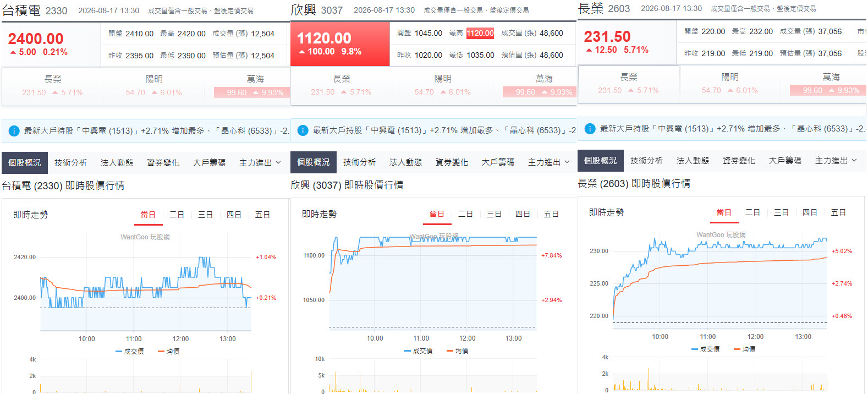Switch 長榮 chart to 四日 view

pyautogui.click(x=810, y=212)
